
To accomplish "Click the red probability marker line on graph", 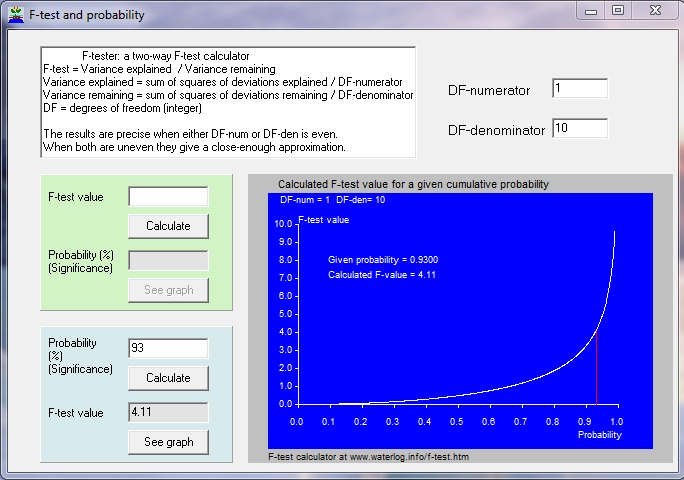I will coord(596,367).
